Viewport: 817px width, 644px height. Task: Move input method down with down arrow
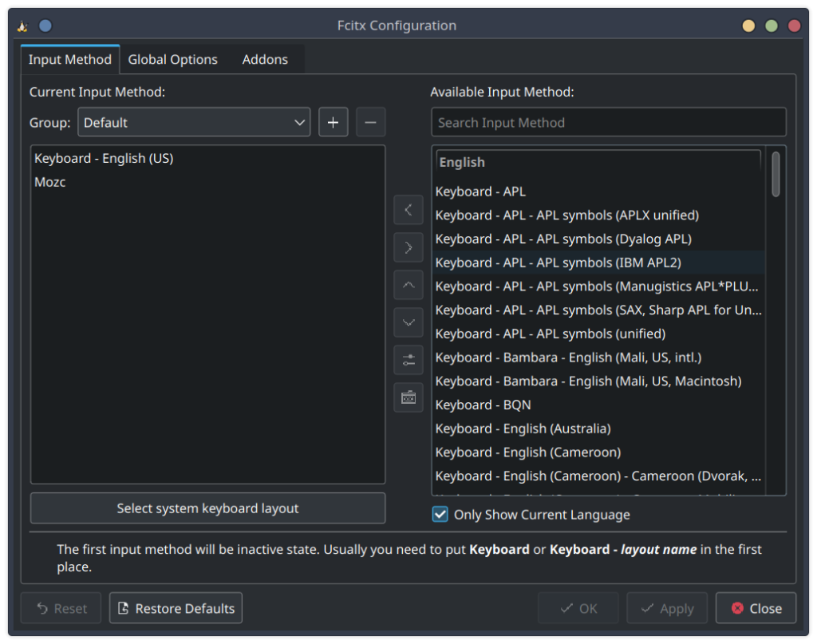[x=408, y=322]
